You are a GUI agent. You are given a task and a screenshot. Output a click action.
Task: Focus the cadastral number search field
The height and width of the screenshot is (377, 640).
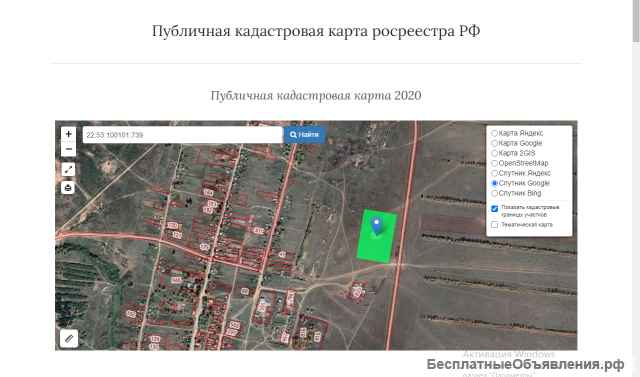tap(183, 135)
